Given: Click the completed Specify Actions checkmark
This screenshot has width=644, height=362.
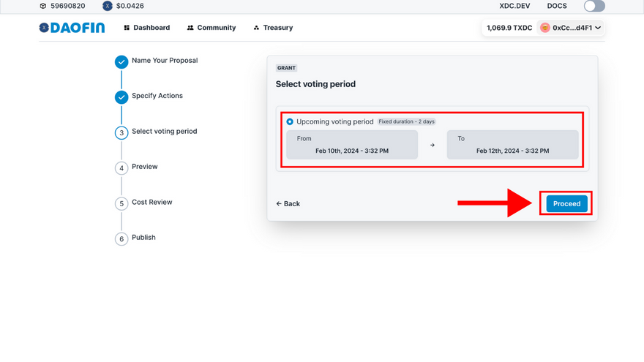Looking at the screenshot, I should 121,97.
